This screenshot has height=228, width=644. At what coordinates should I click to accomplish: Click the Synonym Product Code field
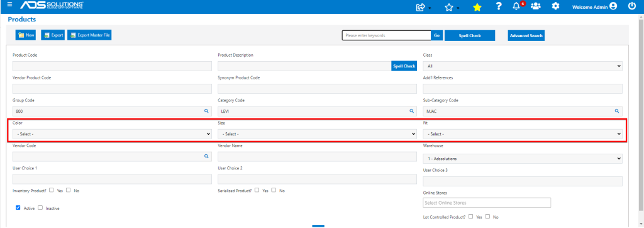tap(317, 88)
